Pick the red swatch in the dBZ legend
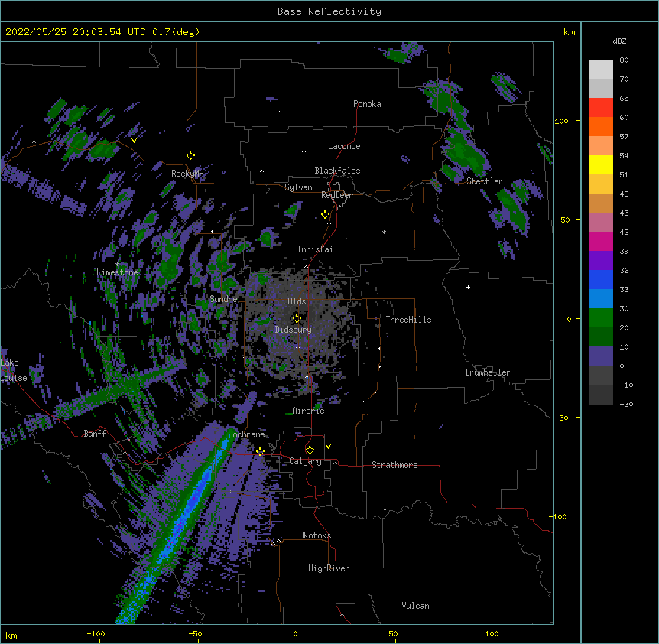 [601, 108]
